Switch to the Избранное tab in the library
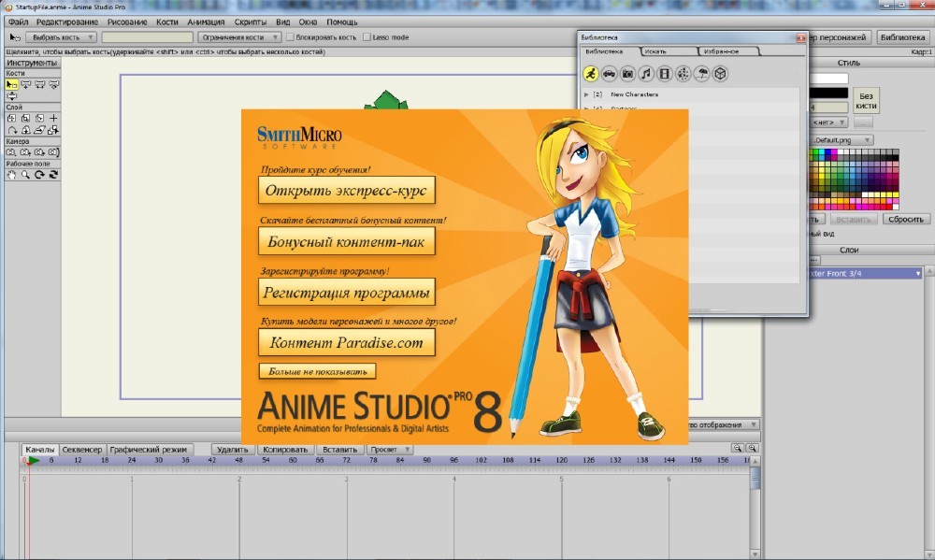The width and height of the screenshot is (935, 560). [x=728, y=51]
